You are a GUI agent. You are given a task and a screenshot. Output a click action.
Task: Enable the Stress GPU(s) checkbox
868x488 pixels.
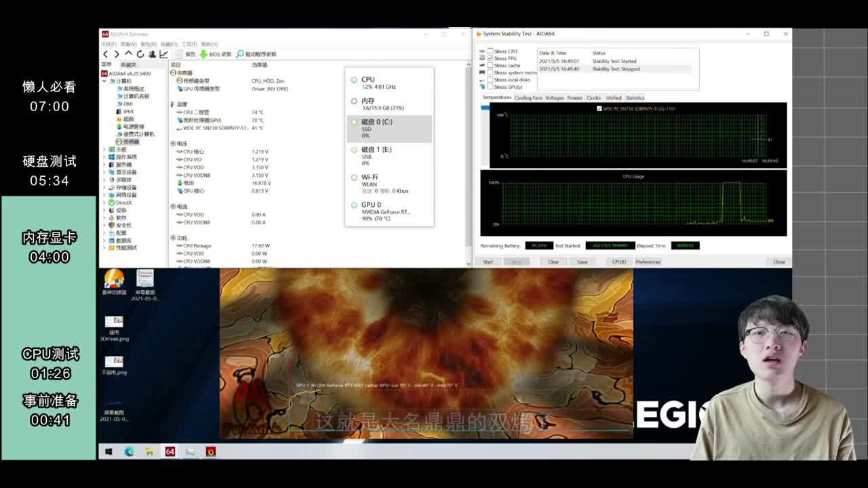pos(490,87)
